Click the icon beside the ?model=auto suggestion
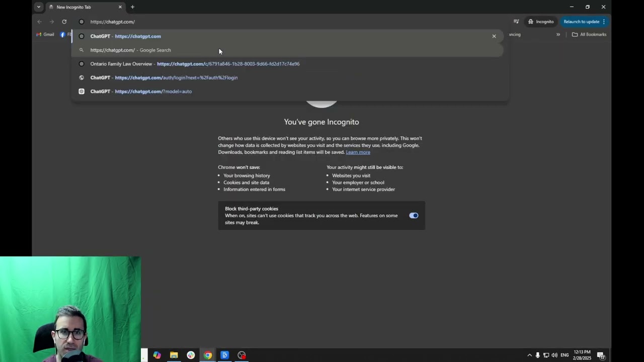 pyautogui.click(x=82, y=92)
